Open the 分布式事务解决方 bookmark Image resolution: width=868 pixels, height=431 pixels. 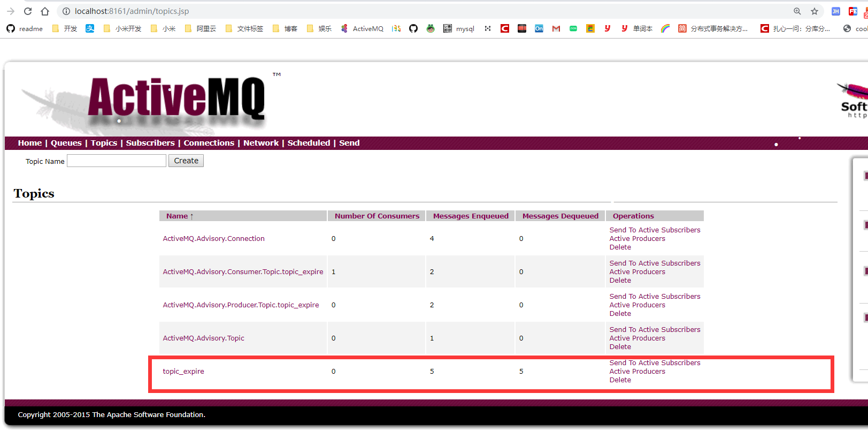coord(713,28)
